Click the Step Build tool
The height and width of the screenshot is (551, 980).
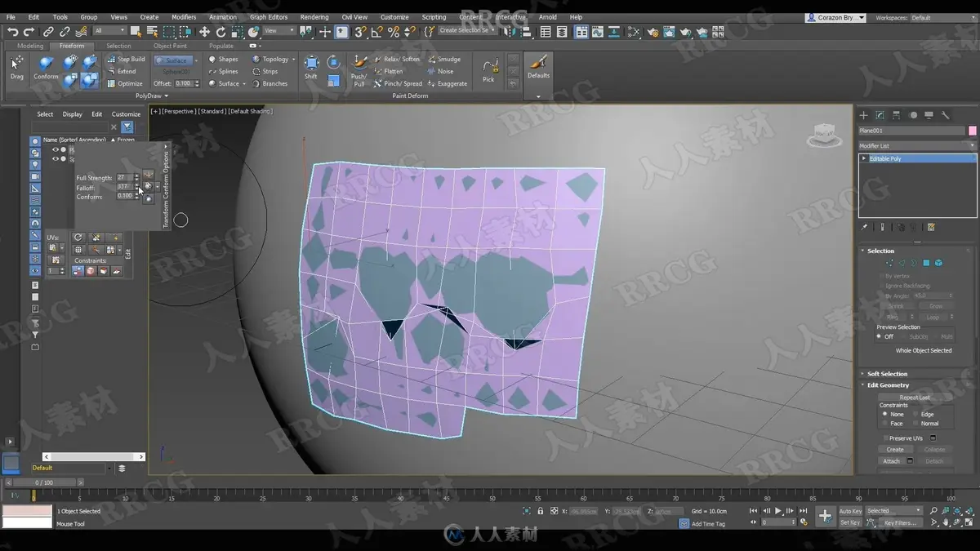[x=127, y=59]
